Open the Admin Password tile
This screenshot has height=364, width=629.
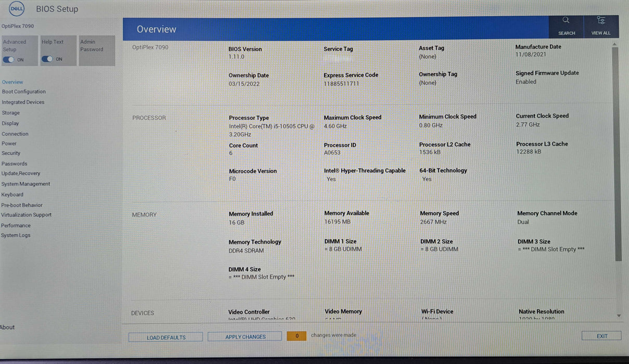97,50
